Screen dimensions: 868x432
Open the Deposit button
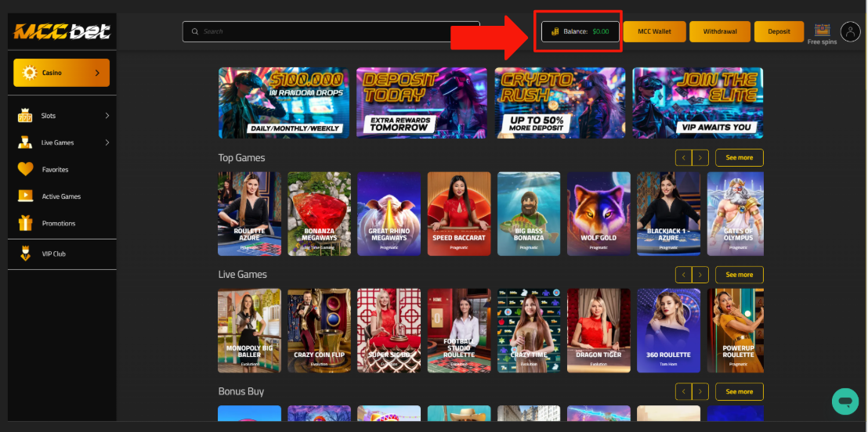coord(779,32)
